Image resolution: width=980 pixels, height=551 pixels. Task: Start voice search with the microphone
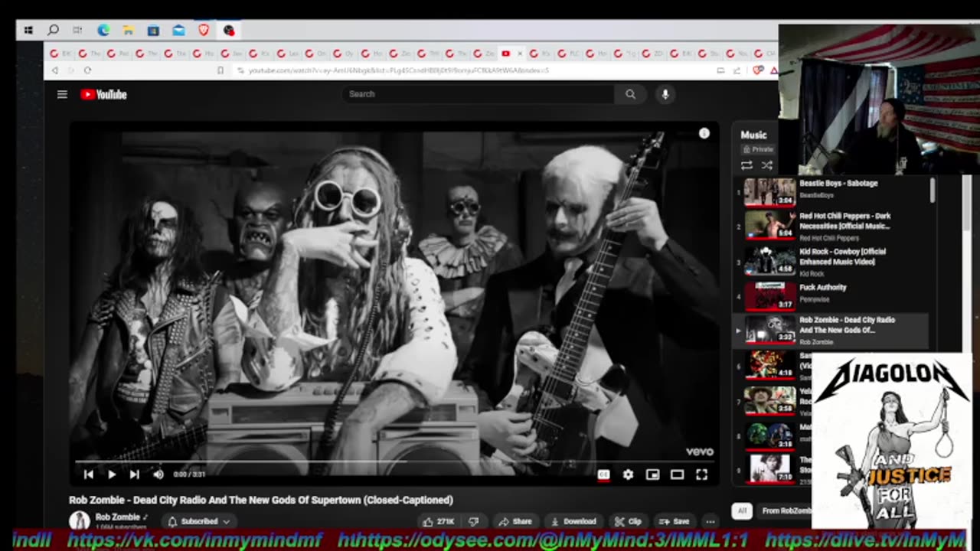click(x=665, y=94)
